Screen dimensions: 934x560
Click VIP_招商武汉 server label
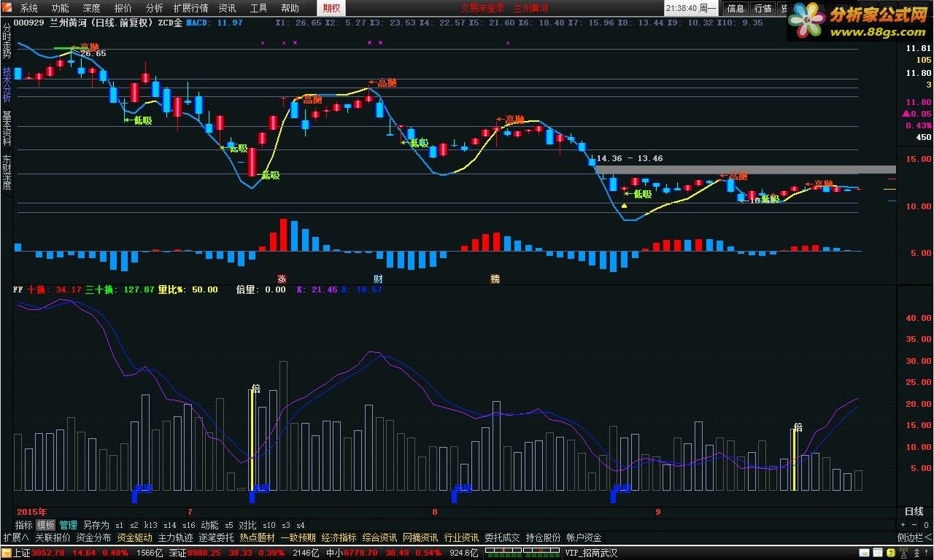[591, 553]
